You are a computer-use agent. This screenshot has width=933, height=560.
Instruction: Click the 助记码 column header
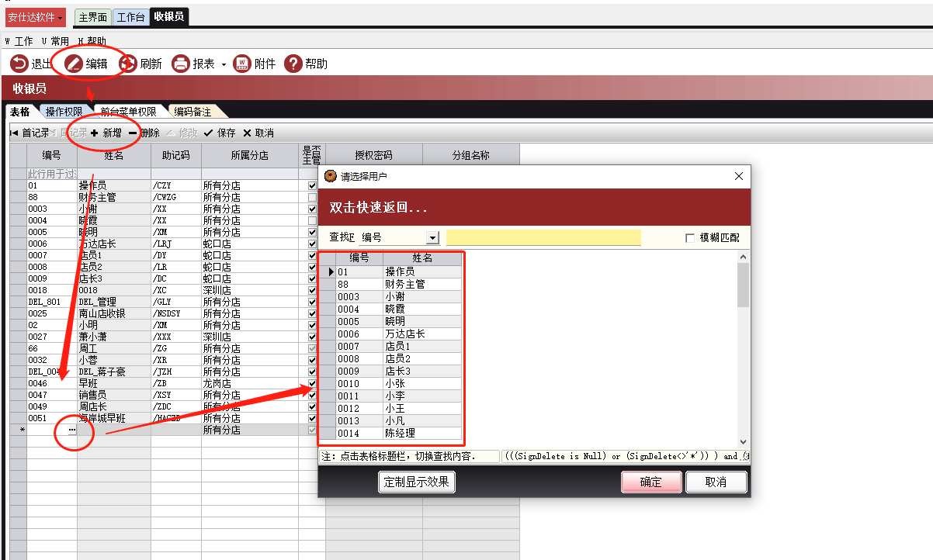click(x=176, y=155)
